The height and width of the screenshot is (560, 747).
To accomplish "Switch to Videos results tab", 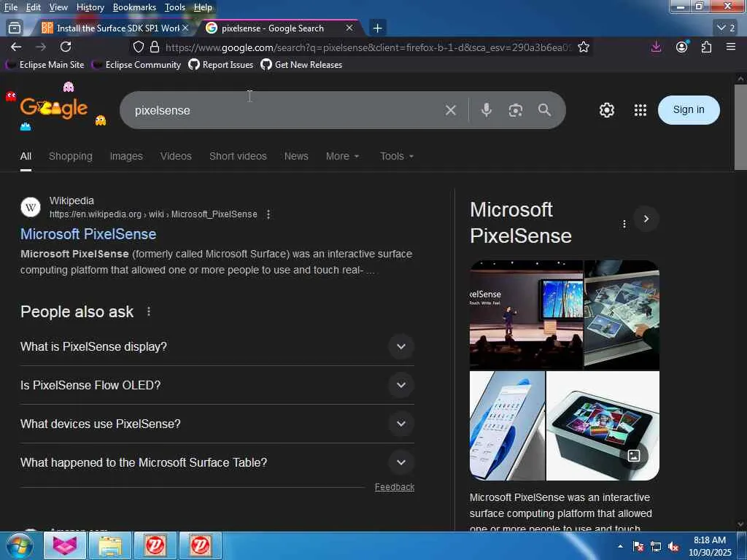I will point(176,156).
